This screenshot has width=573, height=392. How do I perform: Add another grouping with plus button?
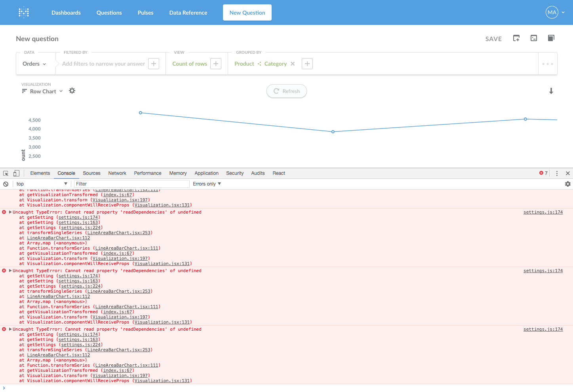coord(307,64)
